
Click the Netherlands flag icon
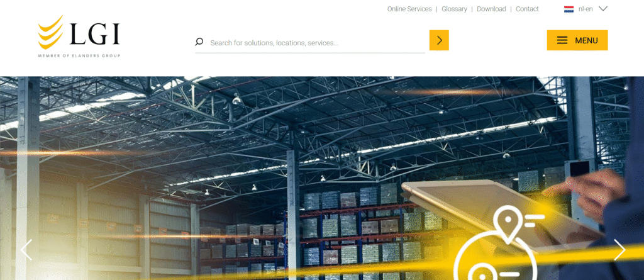tap(569, 9)
